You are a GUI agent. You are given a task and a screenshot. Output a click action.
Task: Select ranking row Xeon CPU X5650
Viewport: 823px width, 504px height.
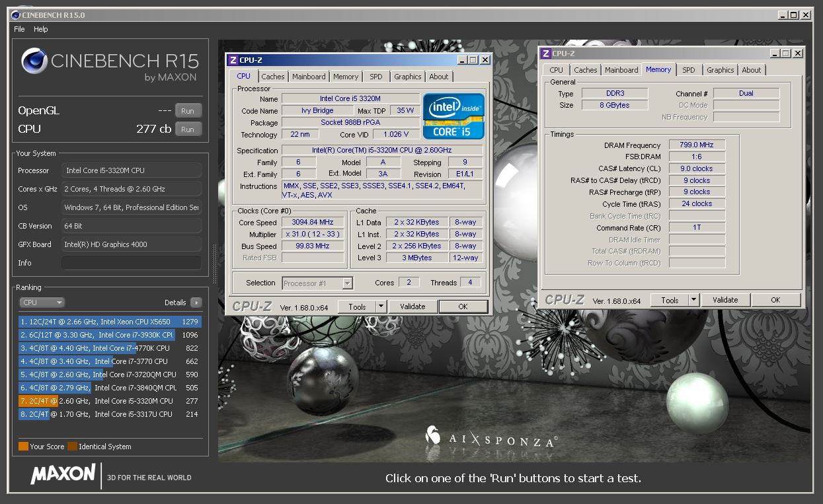[x=110, y=322]
